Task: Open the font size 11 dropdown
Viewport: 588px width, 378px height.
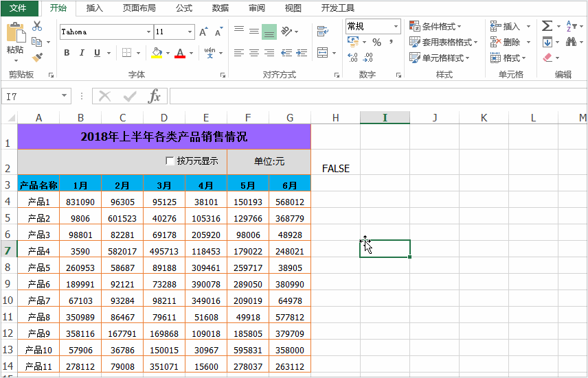Action: 190,32
